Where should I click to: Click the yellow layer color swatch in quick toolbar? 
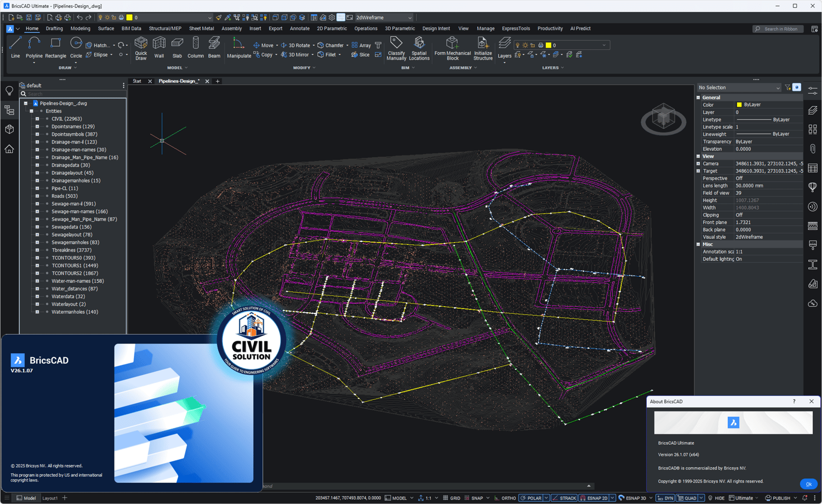129,18
